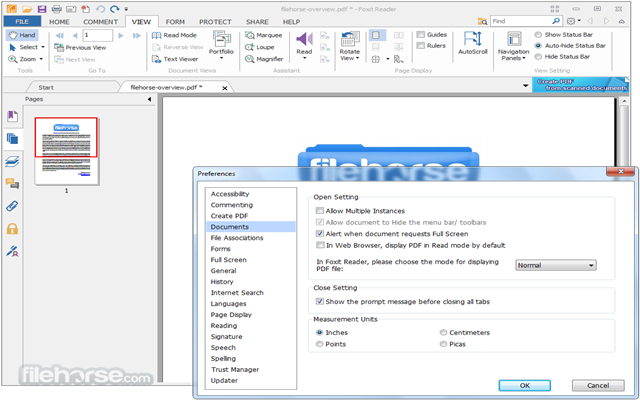The height and width of the screenshot is (400, 640).
Task: Select page 1 thumbnail in Pages panel
Action: [x=67, y=151]
